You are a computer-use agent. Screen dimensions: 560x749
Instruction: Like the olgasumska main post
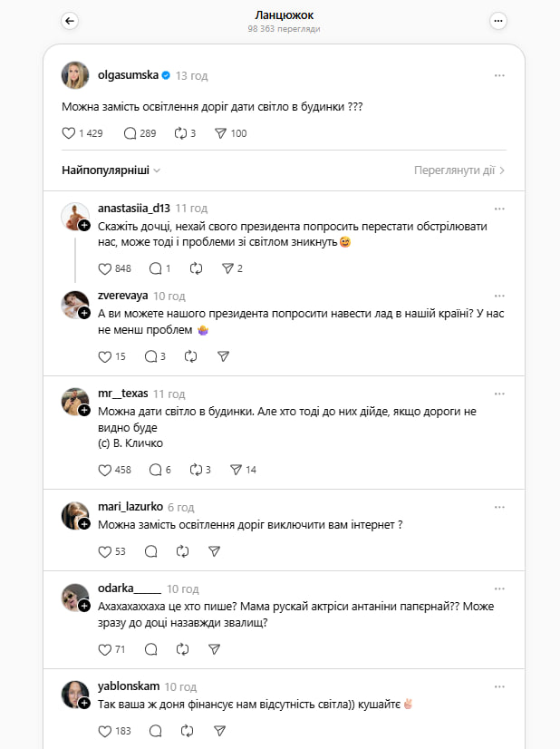(x=69, y=133)
